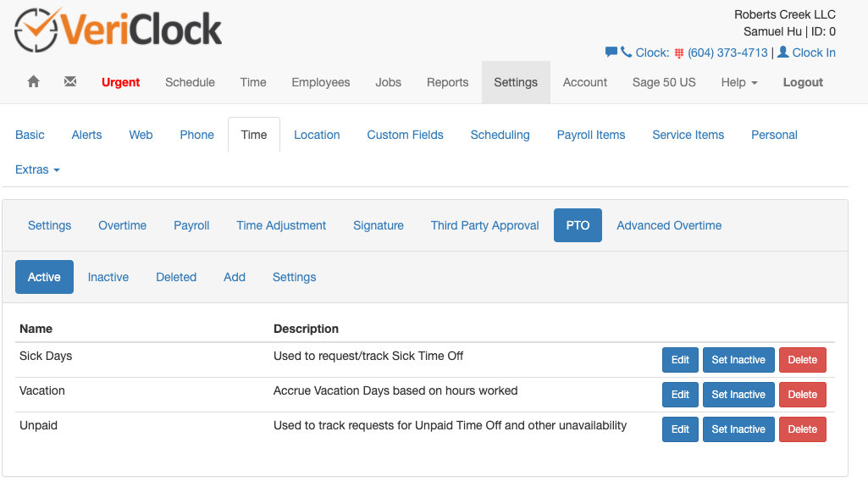Screen dimensions: 868x487
Task: Open the envelope messages icon
Action: [70, 82]
